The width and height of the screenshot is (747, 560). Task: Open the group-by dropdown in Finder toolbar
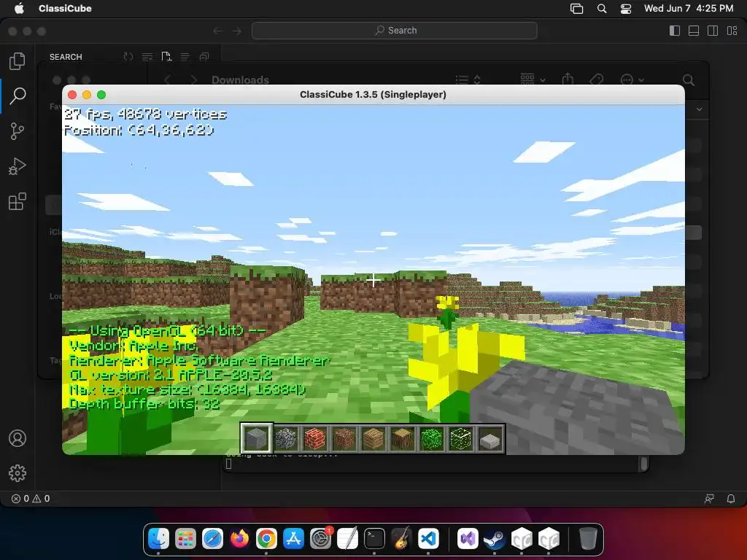point(533,79)
